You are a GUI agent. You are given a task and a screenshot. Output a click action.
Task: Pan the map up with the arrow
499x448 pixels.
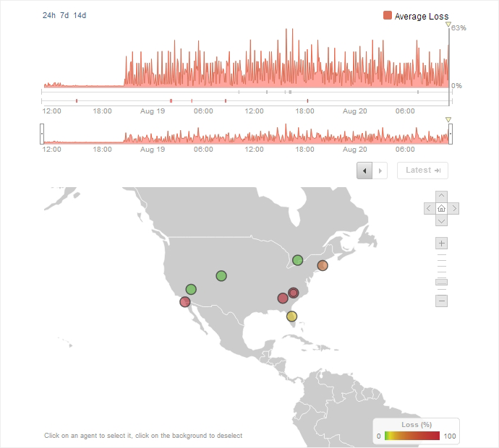click(x=442, y=196)
